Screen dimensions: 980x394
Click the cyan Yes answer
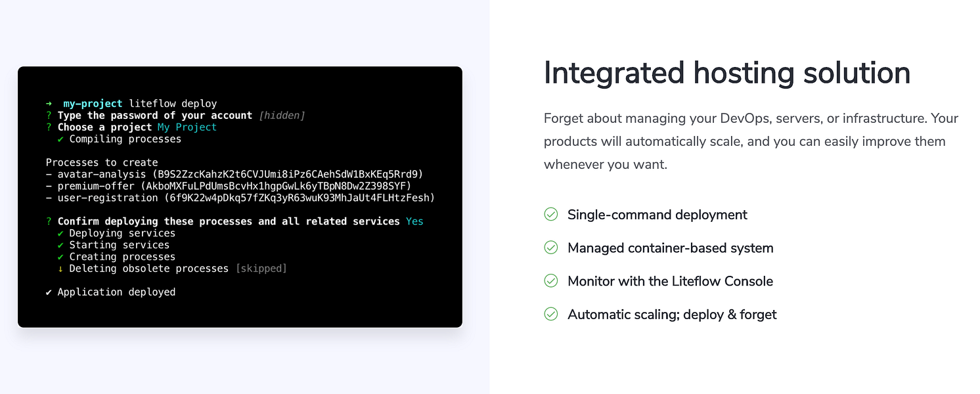[x=414, y=221]
